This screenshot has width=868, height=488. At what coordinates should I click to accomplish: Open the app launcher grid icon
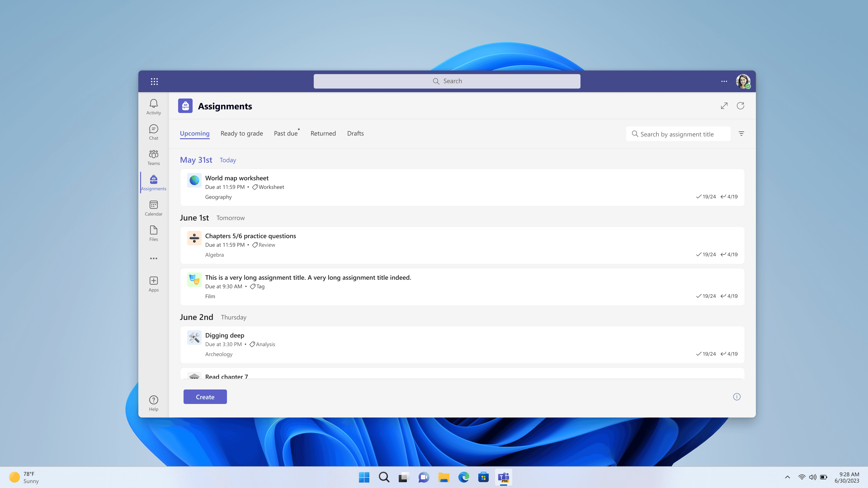(x=154, y=81)
